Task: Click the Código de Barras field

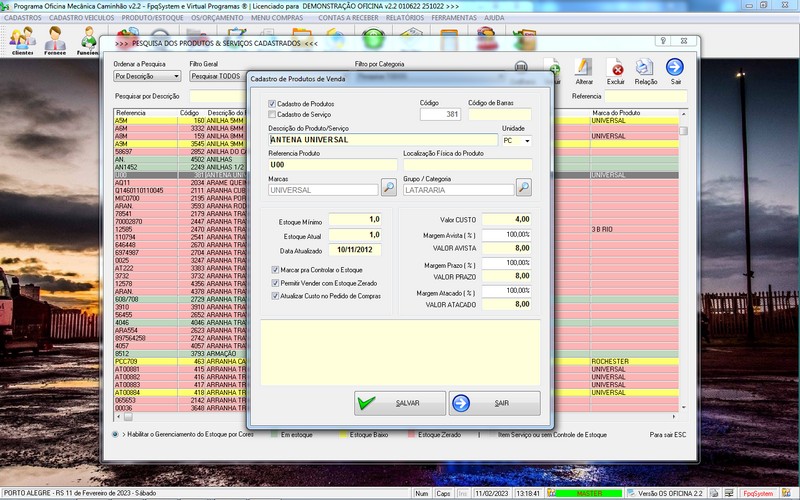Action: point(499,114)
